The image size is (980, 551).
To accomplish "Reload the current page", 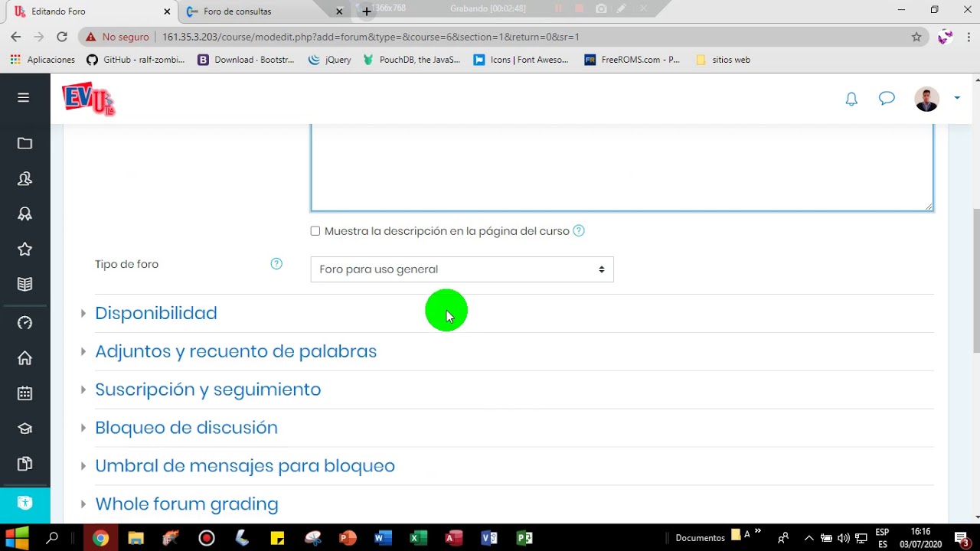I will [x=62, y=37].
